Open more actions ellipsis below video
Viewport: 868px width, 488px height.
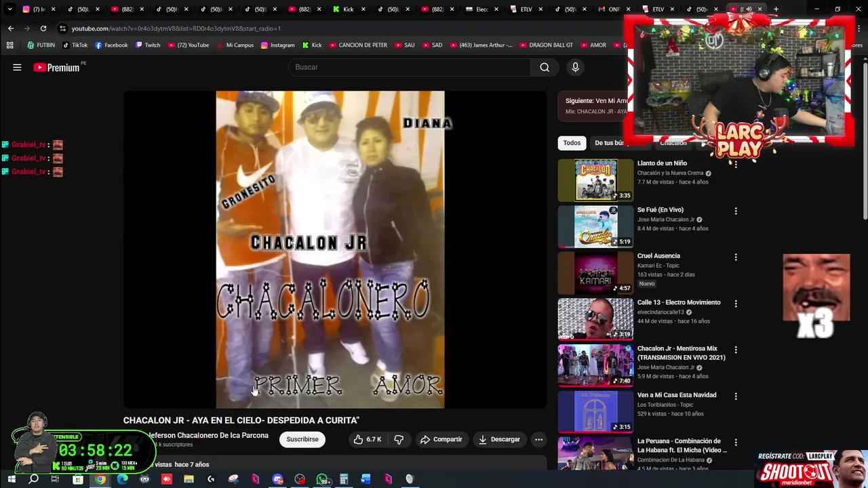[x=538, y=439]
